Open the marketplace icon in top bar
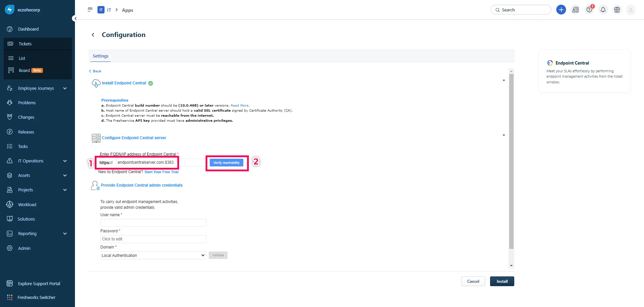644x307 pixels. point(617,10)
